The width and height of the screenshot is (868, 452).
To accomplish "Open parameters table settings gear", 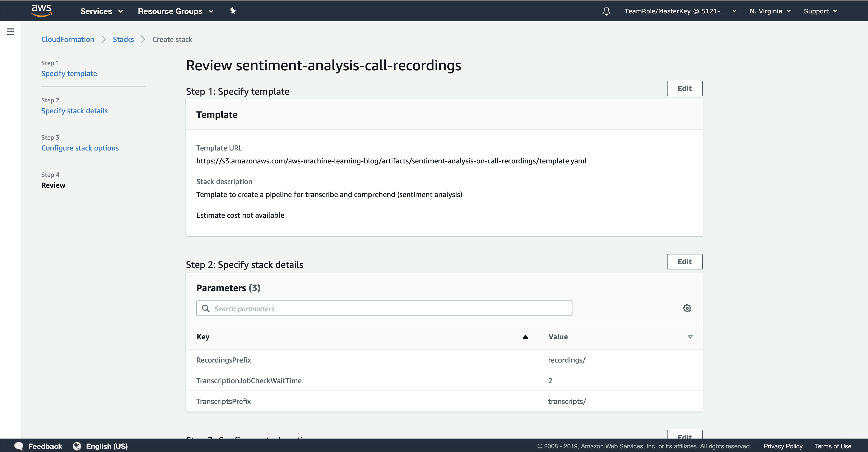I will tap(687, 308).
